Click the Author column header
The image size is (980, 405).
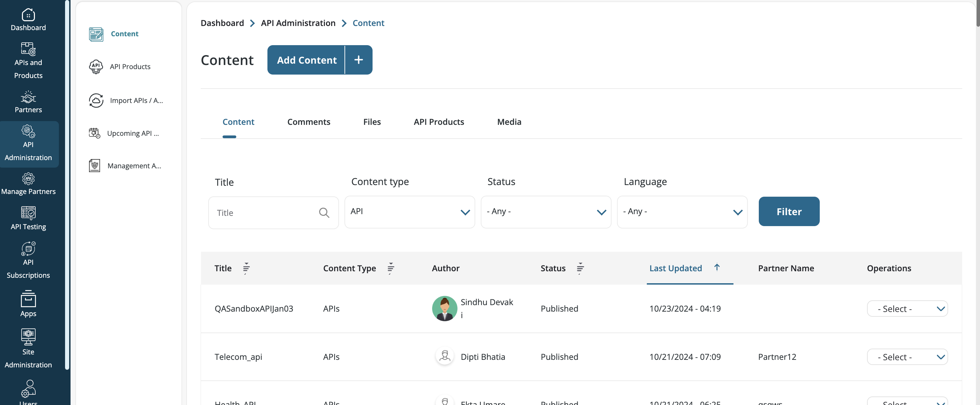click(445, 268)
